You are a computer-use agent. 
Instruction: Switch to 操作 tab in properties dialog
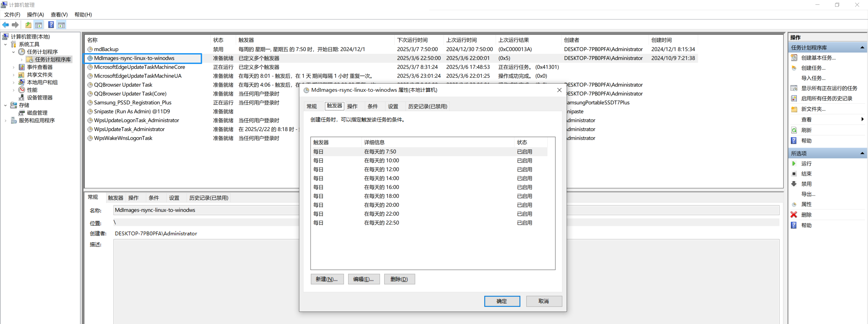click(x=352, y=106)
